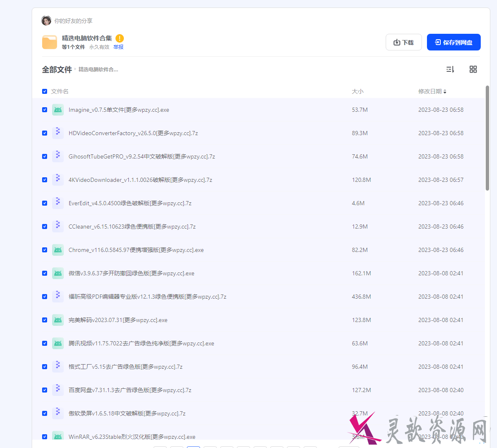497x448 pixels.
Task: Open 百度网盘v7.31.1.3去广告绿色版 file name
Action: 130,390
